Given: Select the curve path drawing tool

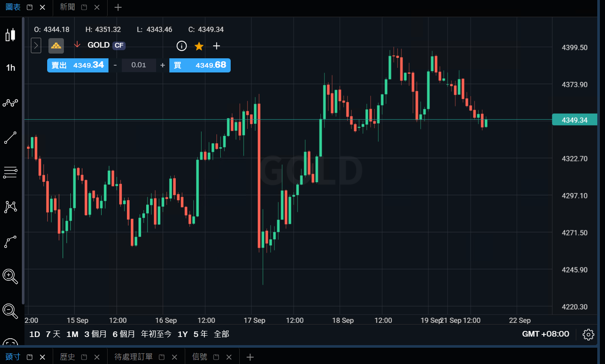Looking at the screenshot, I should click(10, 242).
